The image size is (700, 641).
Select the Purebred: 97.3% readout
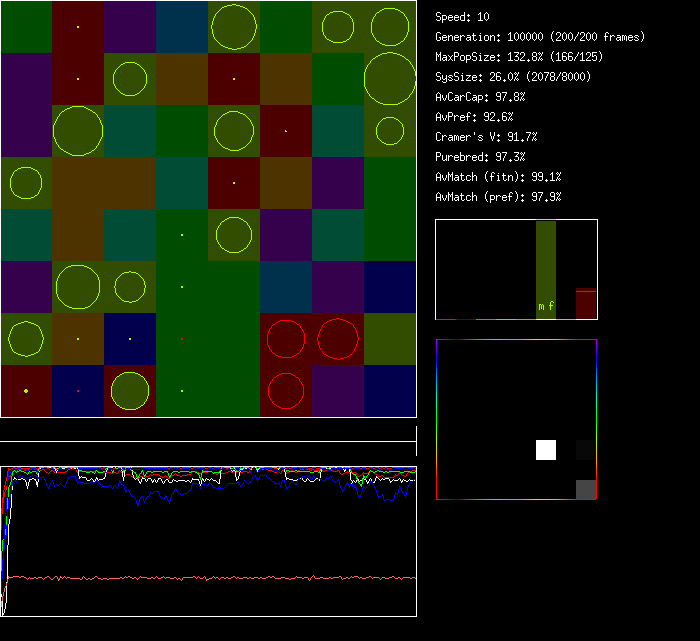tap(480, 157)
